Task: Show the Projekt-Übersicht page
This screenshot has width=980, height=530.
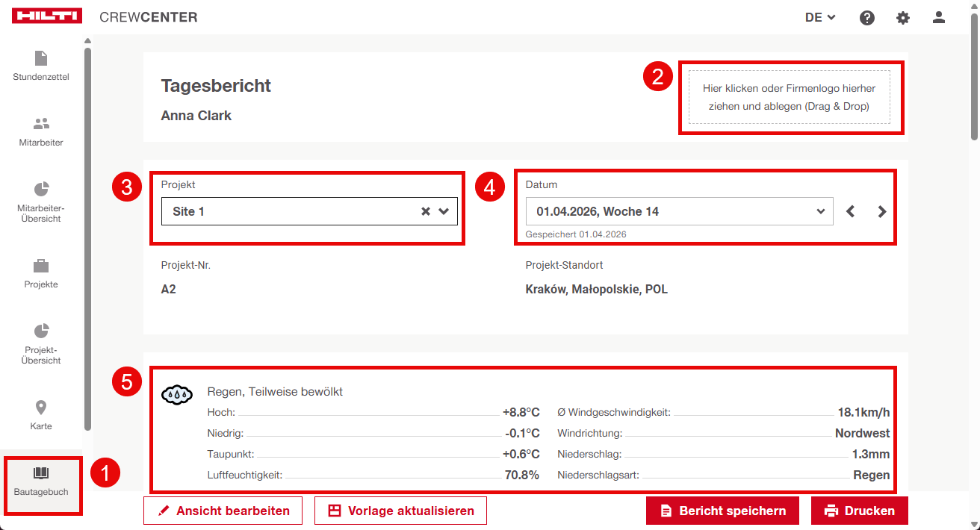Action: click(41, 343)
